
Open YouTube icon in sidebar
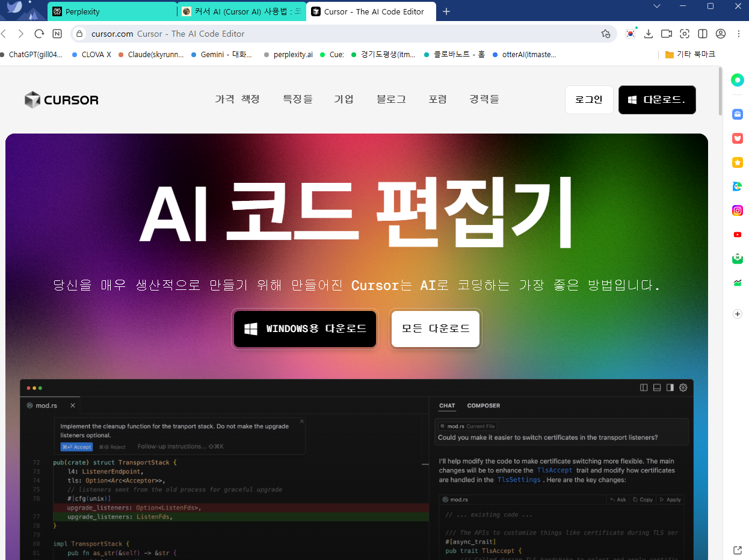point(738,235)
